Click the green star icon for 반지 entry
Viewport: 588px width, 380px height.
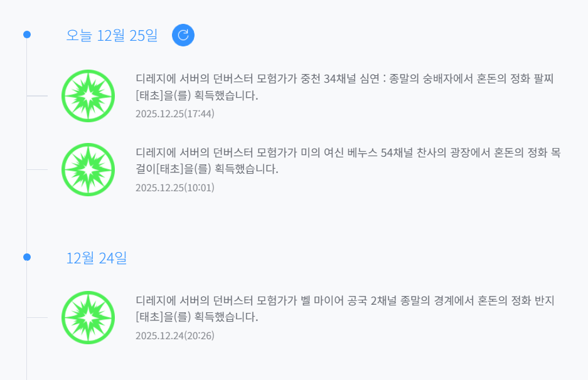(x=88, y=317)
